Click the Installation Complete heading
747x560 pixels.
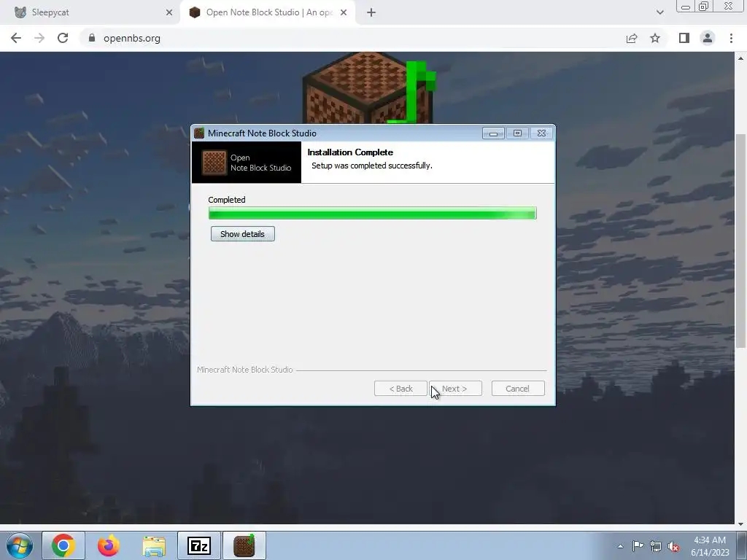click(x=350, y=152)
